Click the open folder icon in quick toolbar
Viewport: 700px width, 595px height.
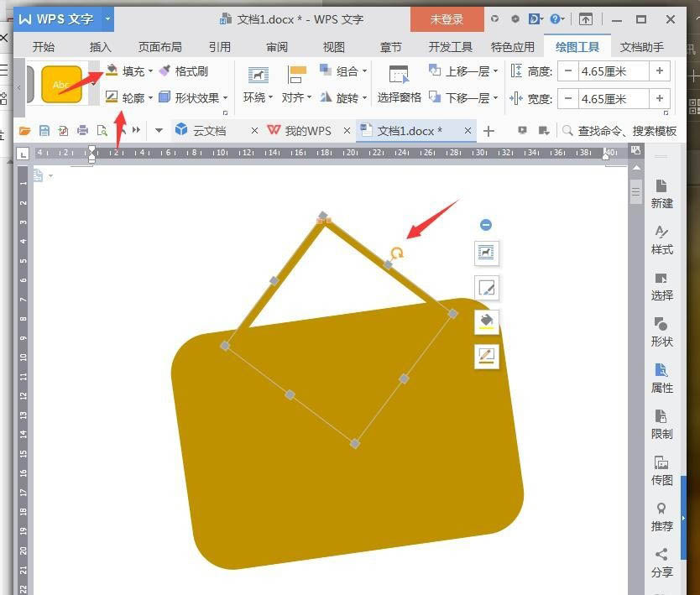(24, 130)
